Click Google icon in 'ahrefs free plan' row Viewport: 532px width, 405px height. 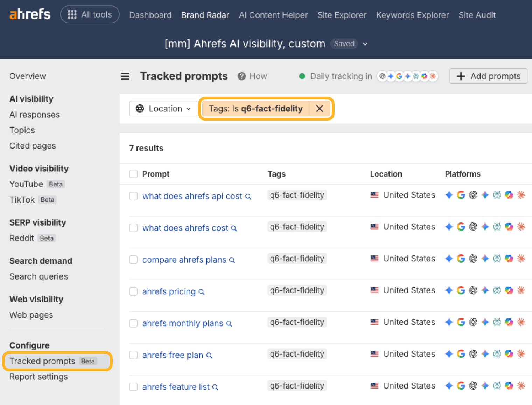(x=461, y=354)
